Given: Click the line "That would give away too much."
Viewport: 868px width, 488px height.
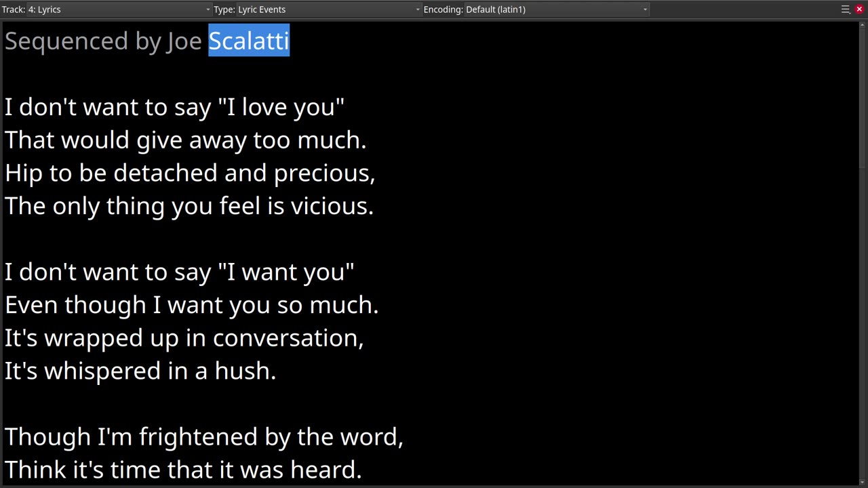Looking at the screenshot, I should (x=185, y=140).
